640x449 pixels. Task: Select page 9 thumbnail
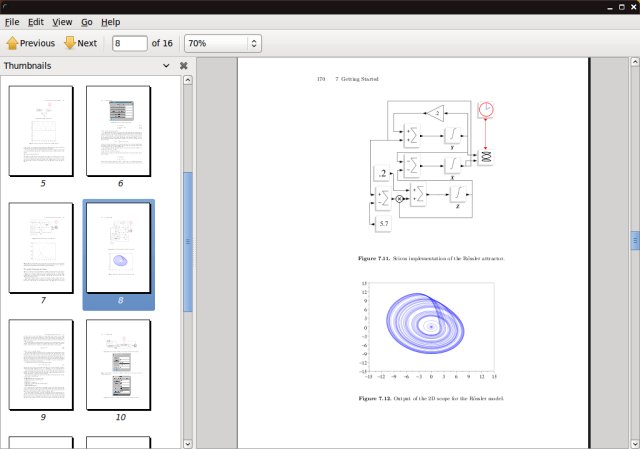tap(42, 364)
